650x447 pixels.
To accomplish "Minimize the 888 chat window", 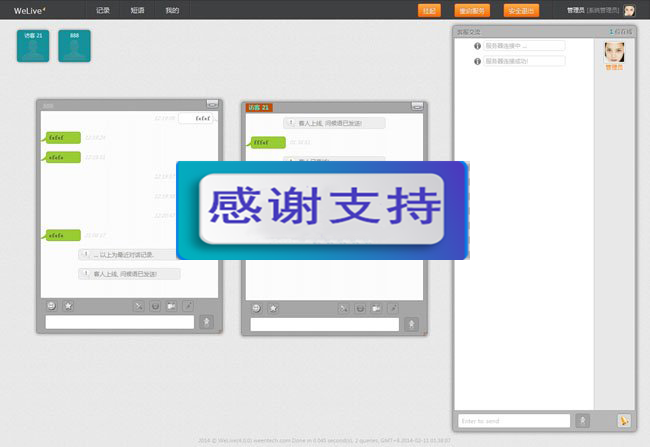I will click(212, 104).
